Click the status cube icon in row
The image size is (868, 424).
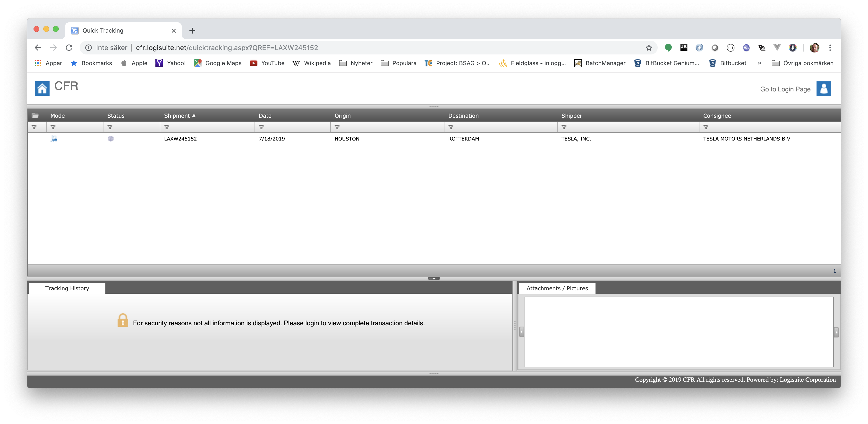(111, 139)
